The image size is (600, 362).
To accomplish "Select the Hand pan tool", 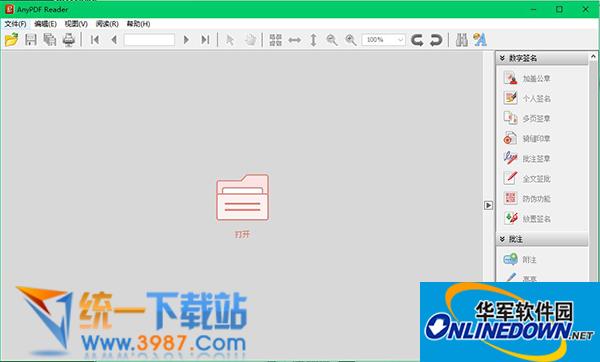I will coord(250,40).
